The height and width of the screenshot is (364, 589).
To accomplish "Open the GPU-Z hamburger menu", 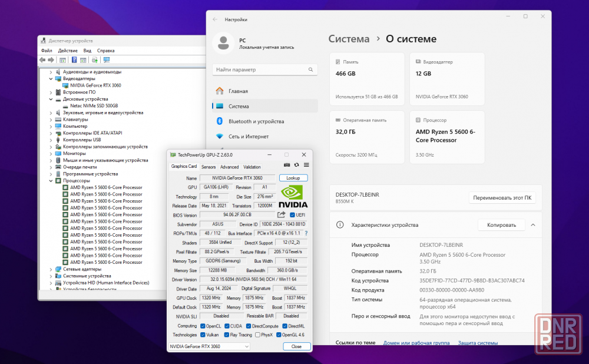I will (306, 165).
